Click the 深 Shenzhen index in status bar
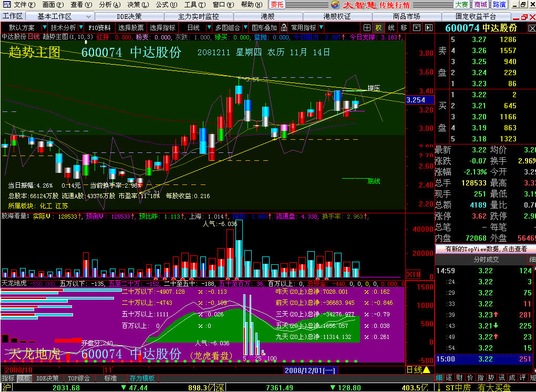This screenshot has width=536, height=392. pos(220,388)
